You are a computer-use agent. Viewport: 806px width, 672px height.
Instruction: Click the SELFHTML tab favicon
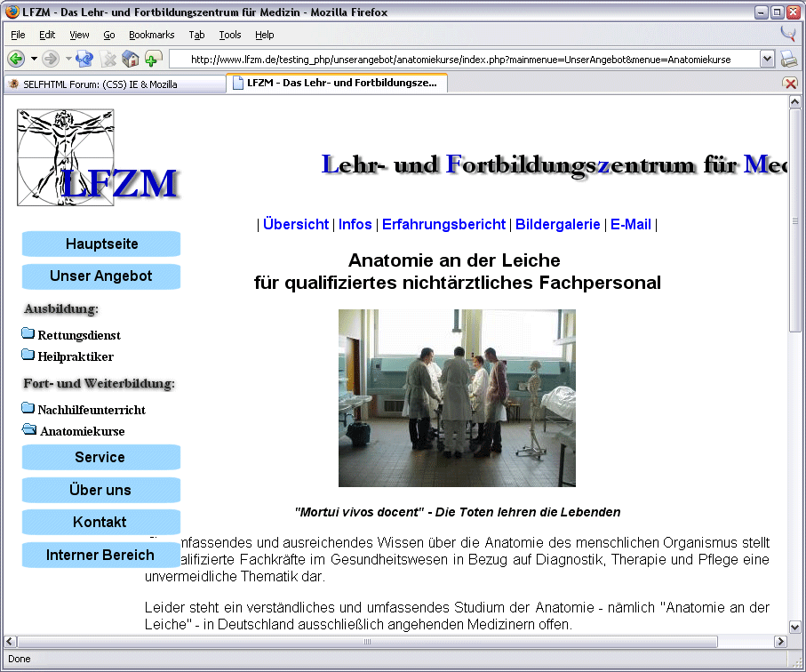[14, 84]
